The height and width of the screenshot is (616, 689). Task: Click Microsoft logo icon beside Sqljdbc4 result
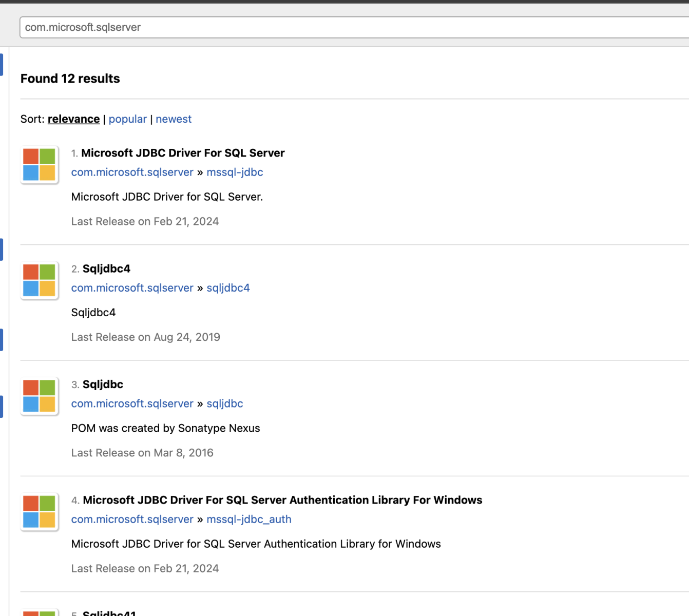point(39,280)
